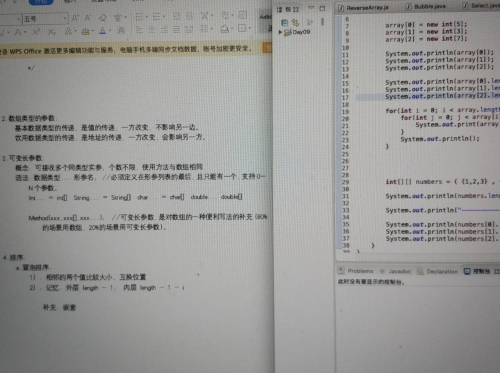Increase font size in WPS toolbar

(x=75, y=18)
